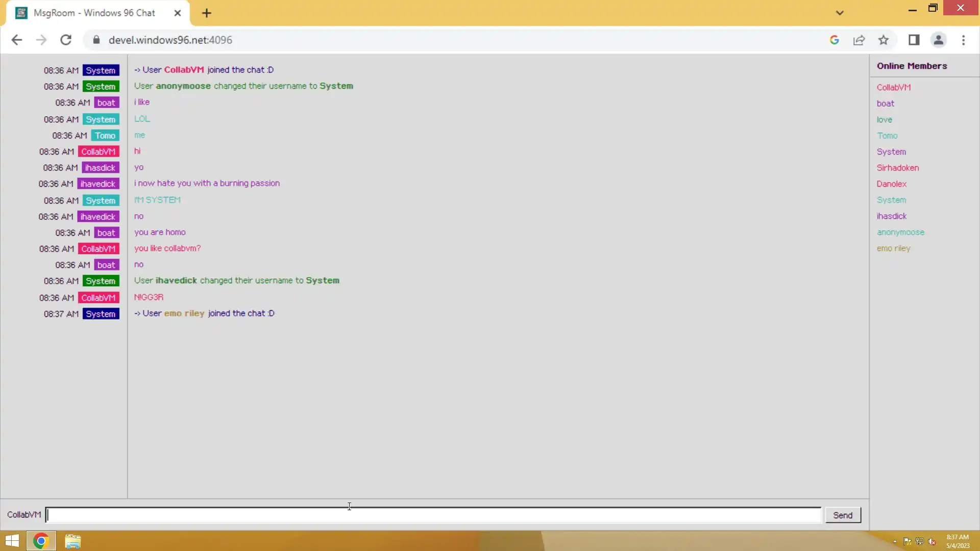Share this page via share icon
This screenshot has height=551, width=980.
[x=859, y=40]
